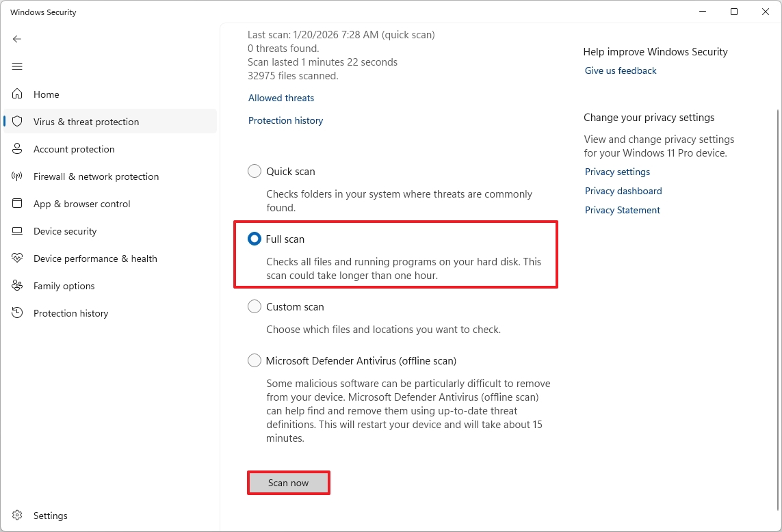
Task: Choose the Custom scan option
Action: click(254, 306)
